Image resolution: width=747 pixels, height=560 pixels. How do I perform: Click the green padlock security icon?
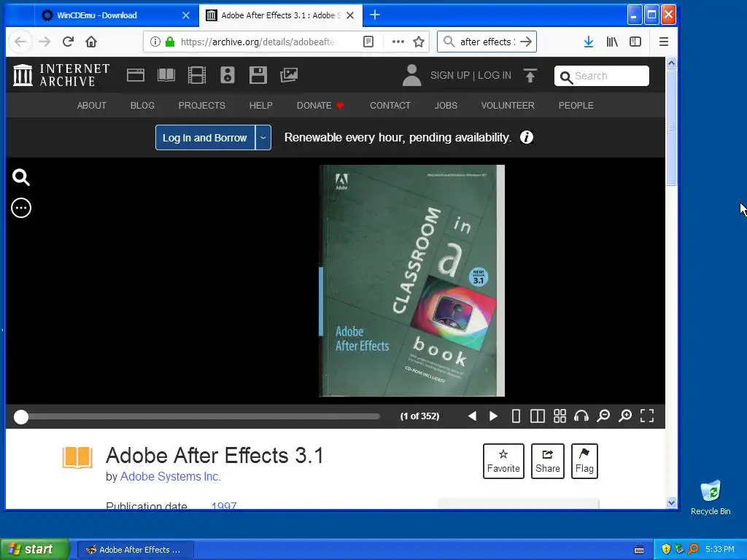169,42
